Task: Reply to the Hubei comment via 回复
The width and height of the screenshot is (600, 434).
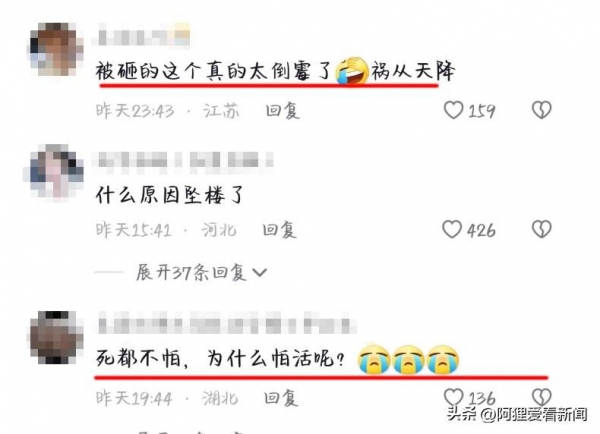Action: pyautogui.click(x=281, y=398)
